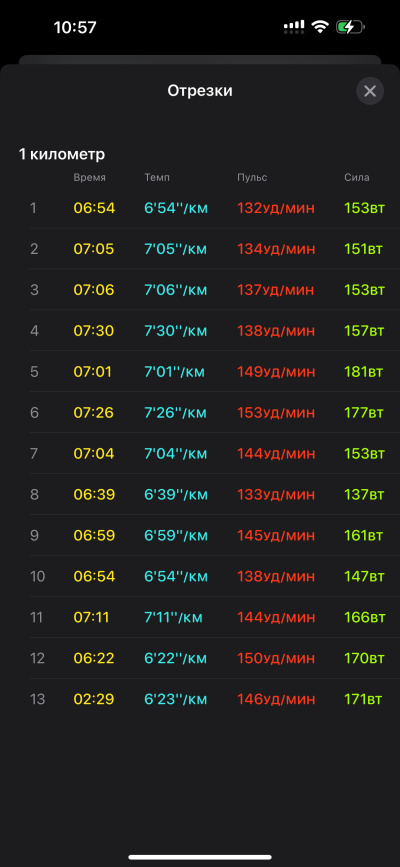Screen dimensions: 400x867
Task: Select the Пульс column header
Action: [252, 177]
